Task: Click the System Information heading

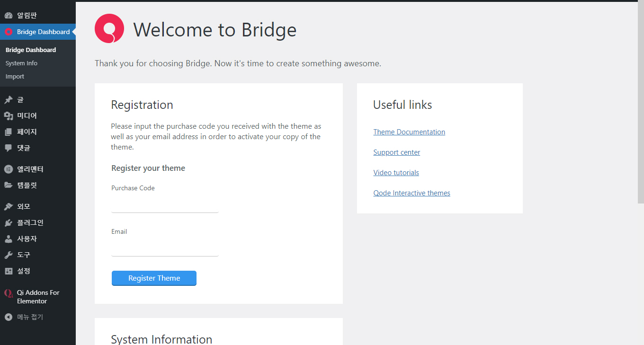Action: tap(161, 339)
